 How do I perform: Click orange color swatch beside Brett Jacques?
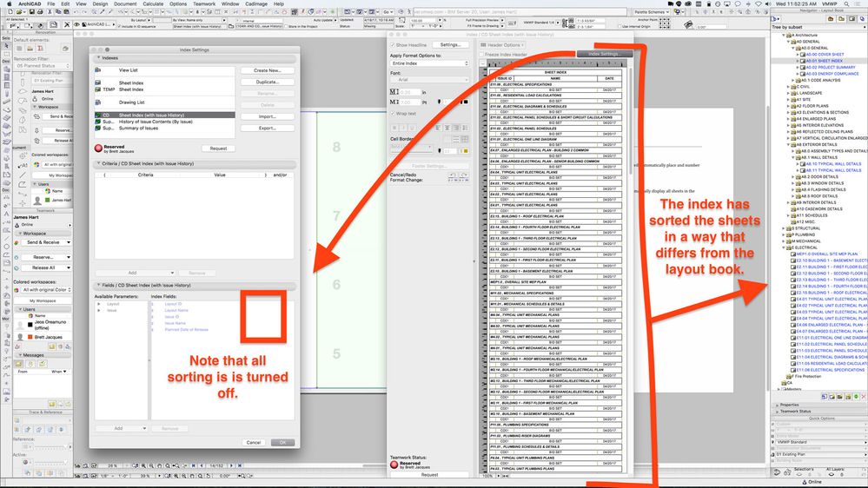tap(30, 337)
